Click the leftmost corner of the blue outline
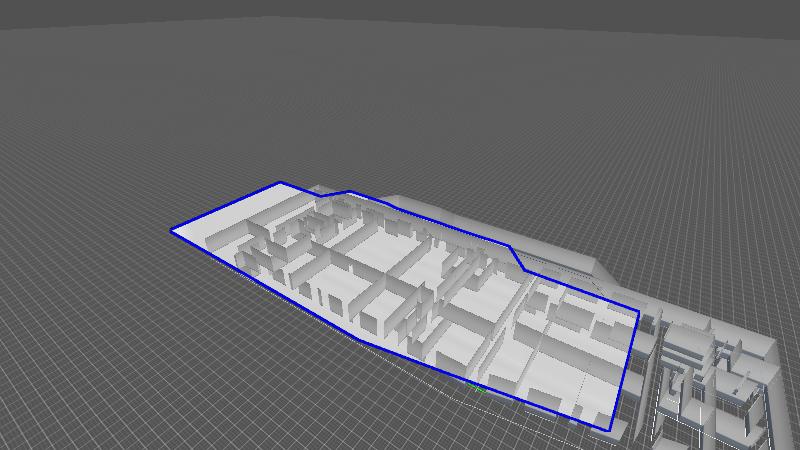Screen dimensions: 800x450 pos(172,230)
